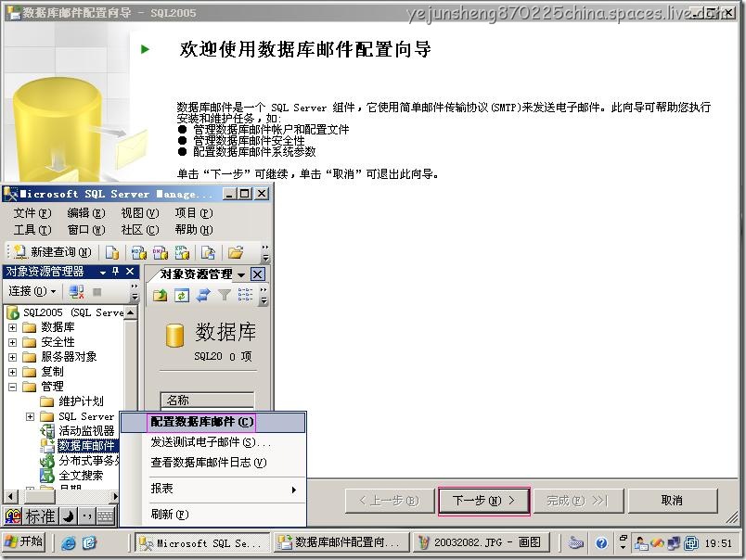The image size is (746, 560).
Task: Open the summary tab list dropdown arrow
Action: [241, 274]
